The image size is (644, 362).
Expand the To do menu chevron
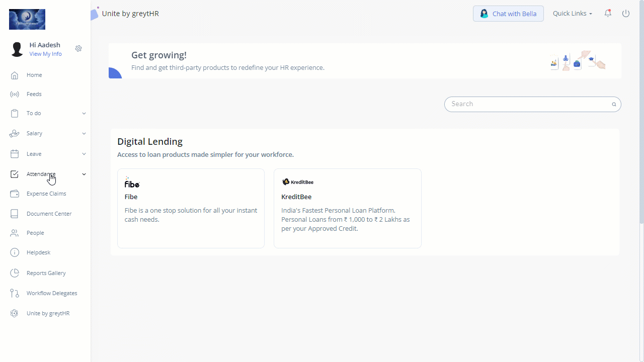click(x=84, y=114)
